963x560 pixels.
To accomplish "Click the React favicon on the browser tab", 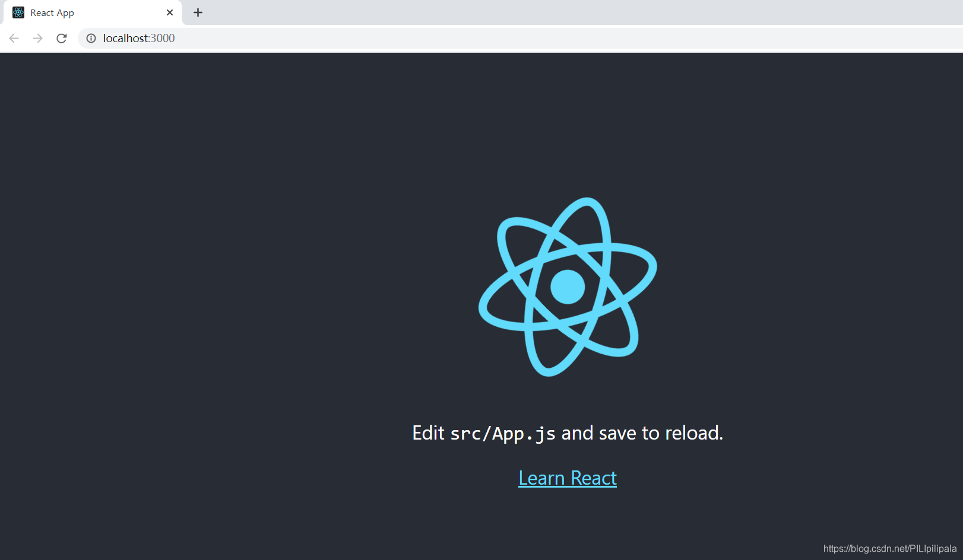I will click(x=18, y=12).
